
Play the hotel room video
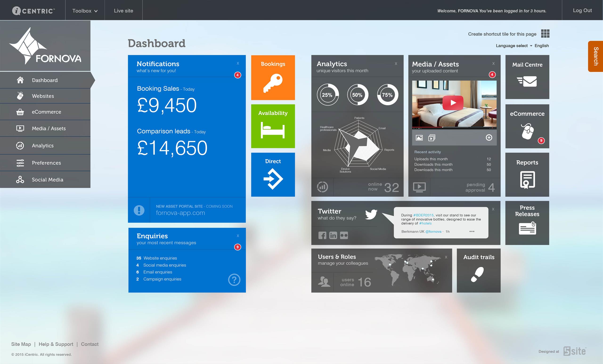pos(453,103)
